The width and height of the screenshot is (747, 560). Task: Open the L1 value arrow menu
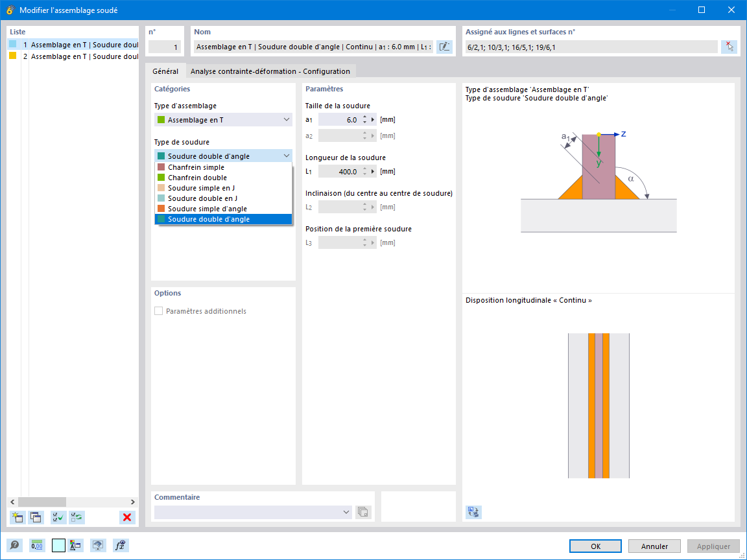tap(373, 171)
